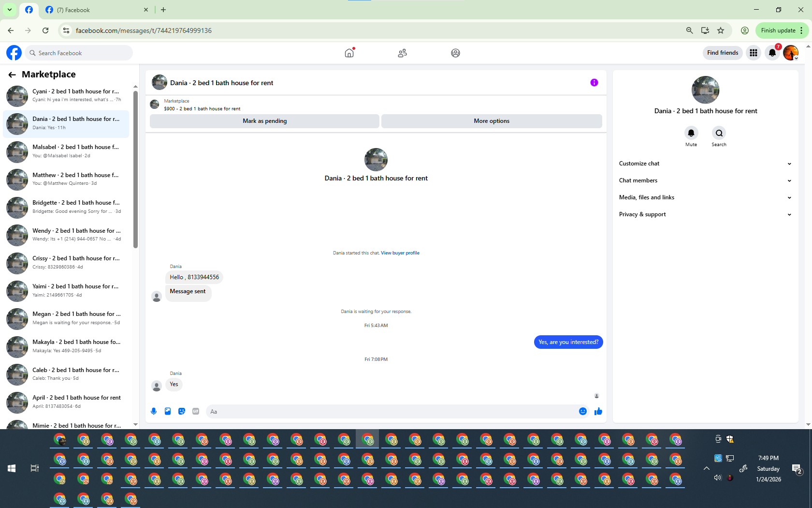Open Windows Start menu

[12, 468]
